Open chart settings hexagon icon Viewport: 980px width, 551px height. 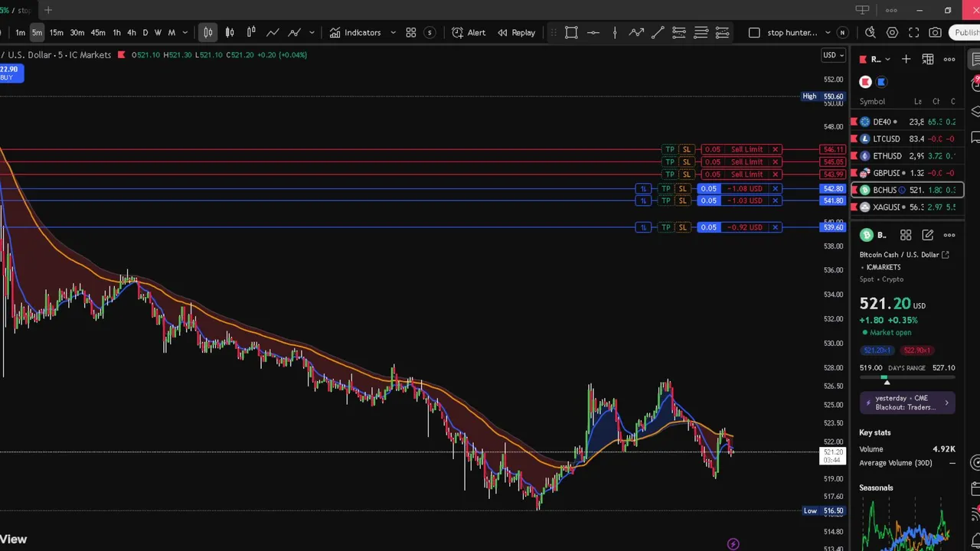[x=892, y=32]
